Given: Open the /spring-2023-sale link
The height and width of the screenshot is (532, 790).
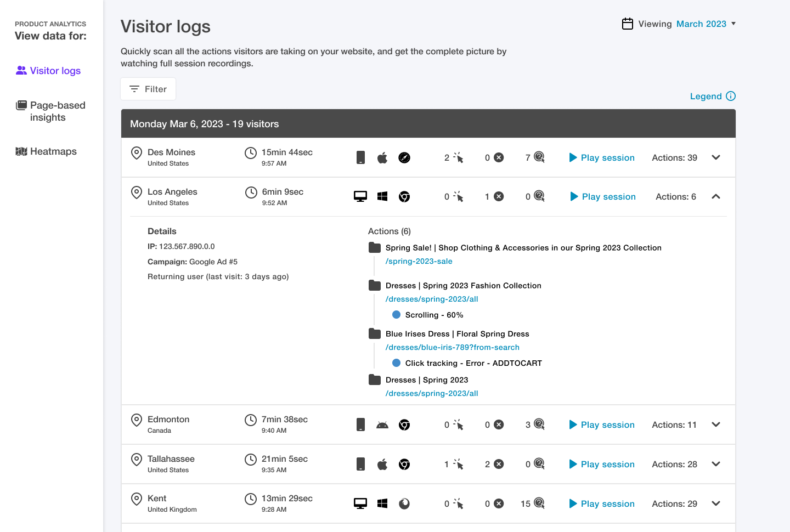Looking at the screenshot, I should click(419, 261).
